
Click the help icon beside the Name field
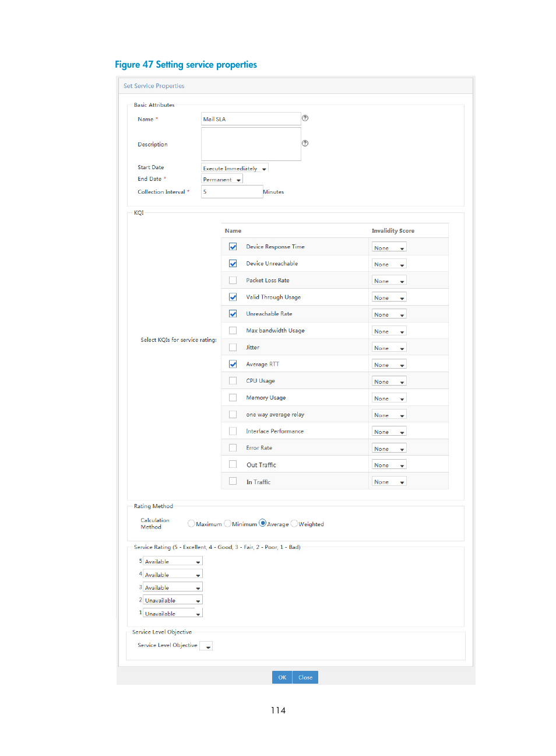pyautogui.click(x=305, y=118)
